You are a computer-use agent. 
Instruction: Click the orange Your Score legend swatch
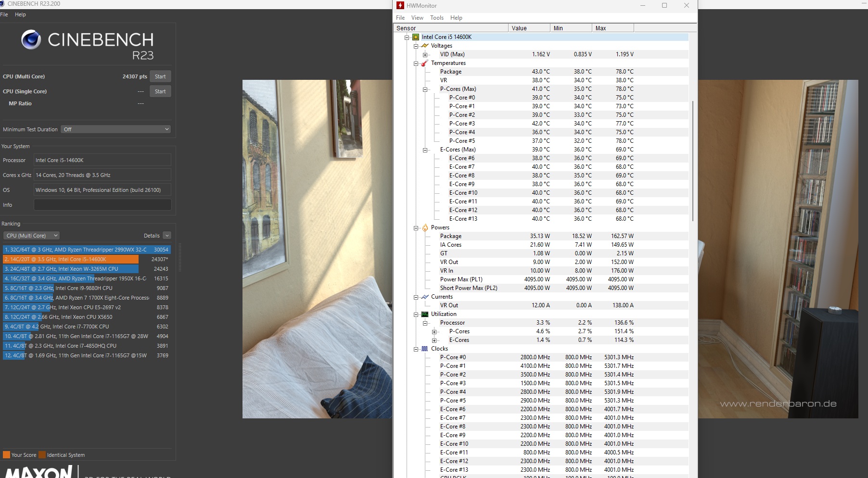[6, 455]
